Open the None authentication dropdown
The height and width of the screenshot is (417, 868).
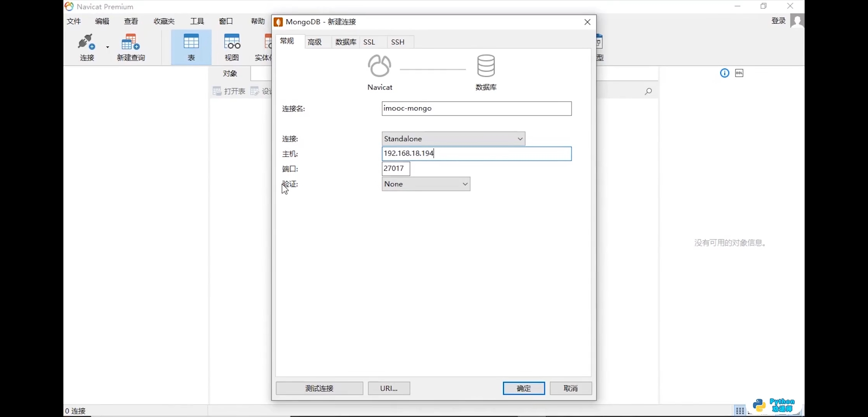pyautogui.click(x=426, y=184)
